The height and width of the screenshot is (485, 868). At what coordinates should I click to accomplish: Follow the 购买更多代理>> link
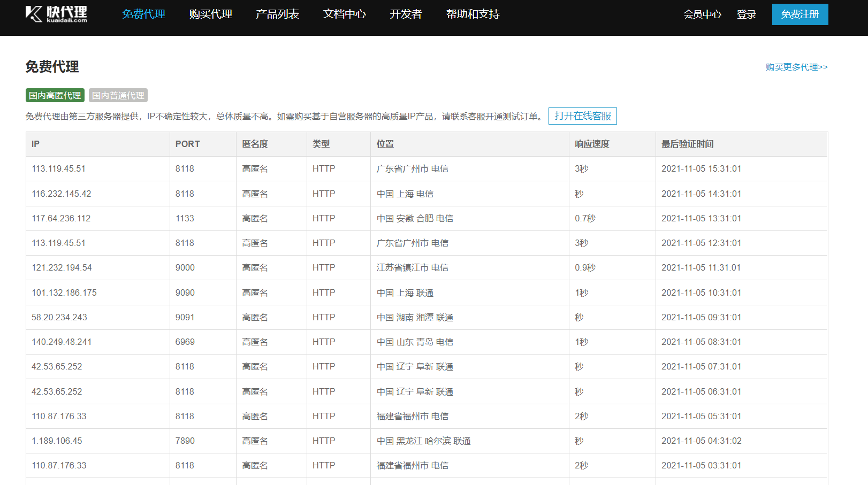point(796,67)
